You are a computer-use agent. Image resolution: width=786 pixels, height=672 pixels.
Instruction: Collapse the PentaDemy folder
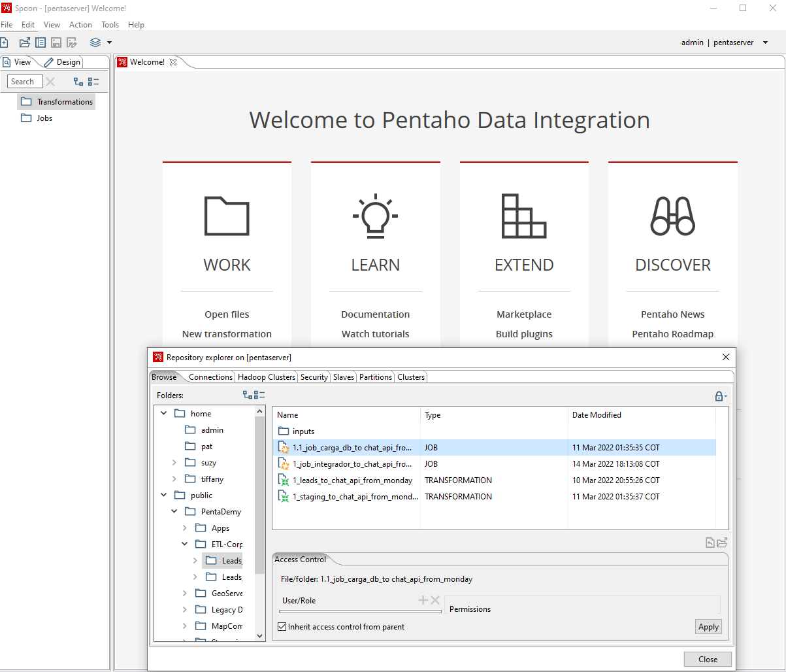click(x=174, y=512)
